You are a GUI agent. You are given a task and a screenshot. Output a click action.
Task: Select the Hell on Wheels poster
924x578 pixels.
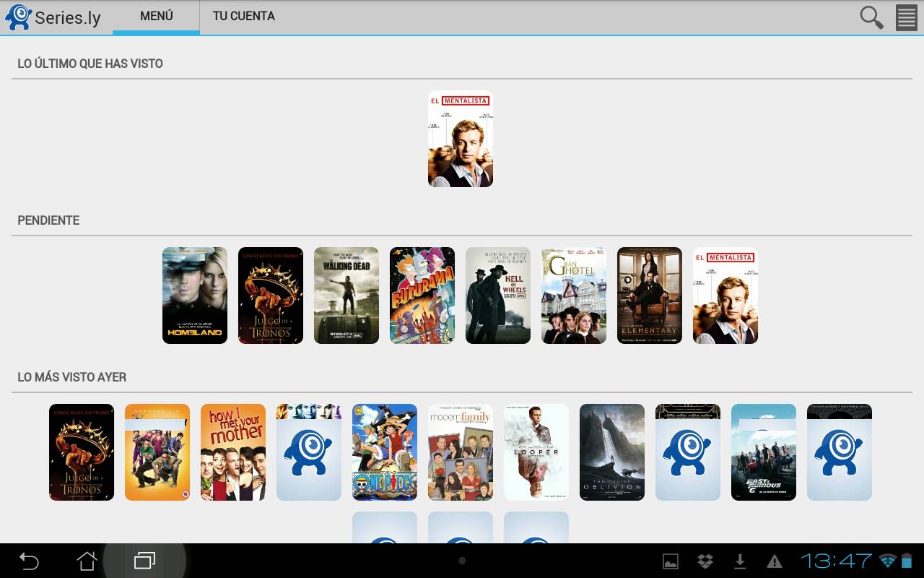(498, 296)
